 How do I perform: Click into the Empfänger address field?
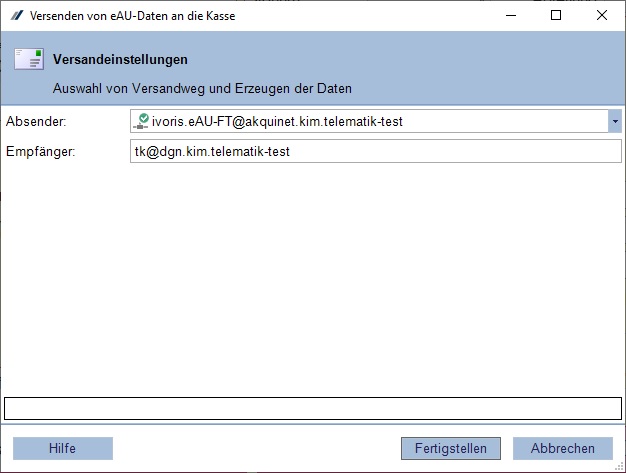point(376,151)
